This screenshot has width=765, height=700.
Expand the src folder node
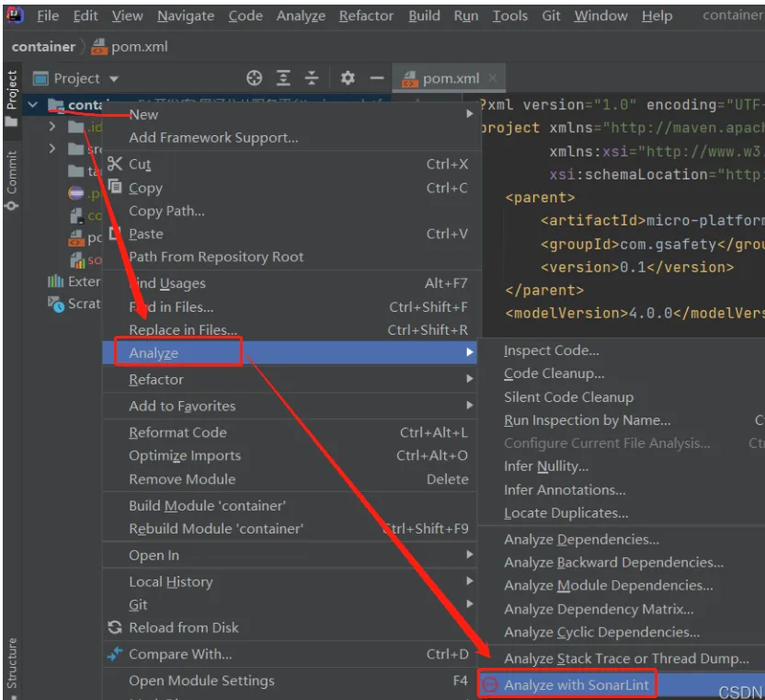52,148
